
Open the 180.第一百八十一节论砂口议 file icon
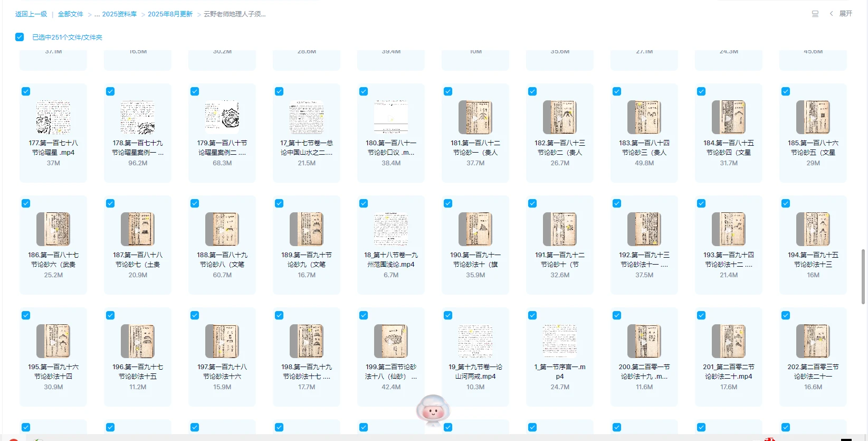pos(391,117)
